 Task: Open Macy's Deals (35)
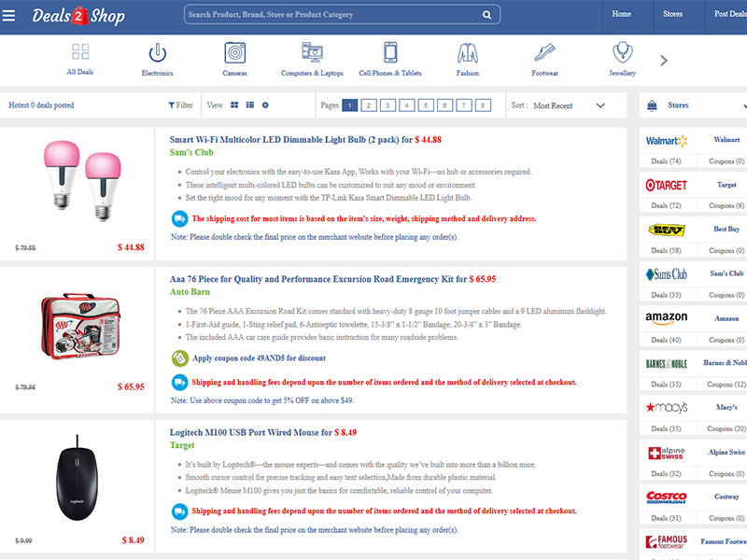pos(666,428)
